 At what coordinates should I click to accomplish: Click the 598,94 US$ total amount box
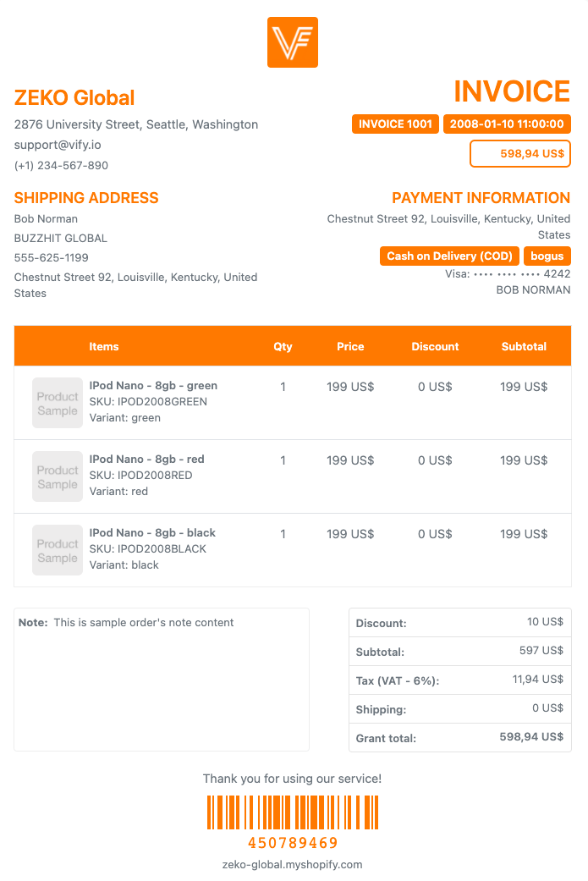(519, 154)
